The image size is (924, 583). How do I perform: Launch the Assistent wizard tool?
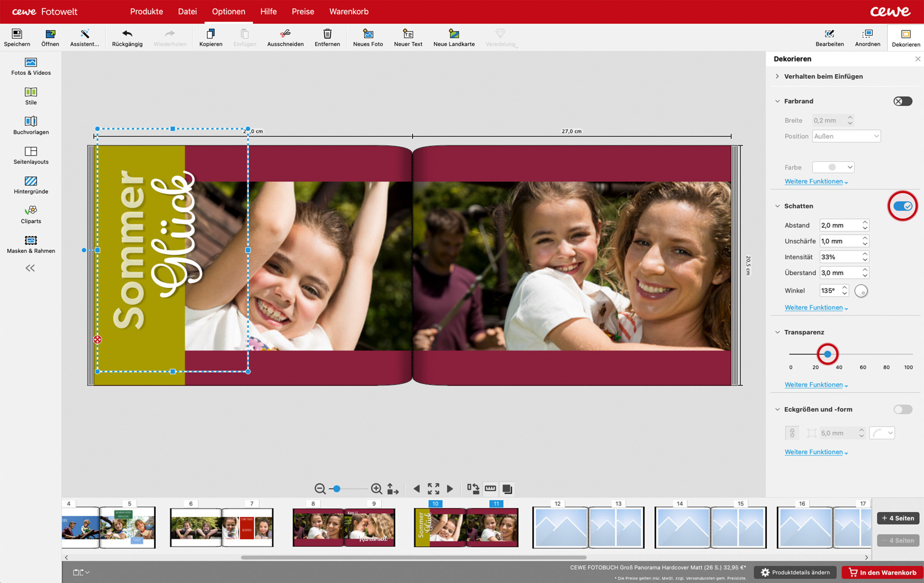point(84,38)
